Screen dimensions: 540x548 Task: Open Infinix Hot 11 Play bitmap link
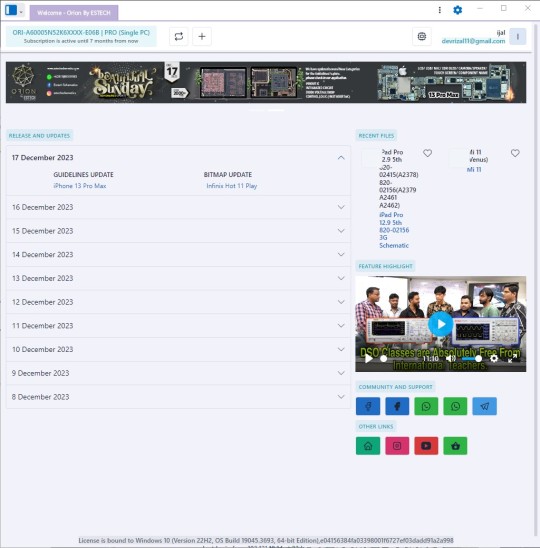[x=231, y=186]
